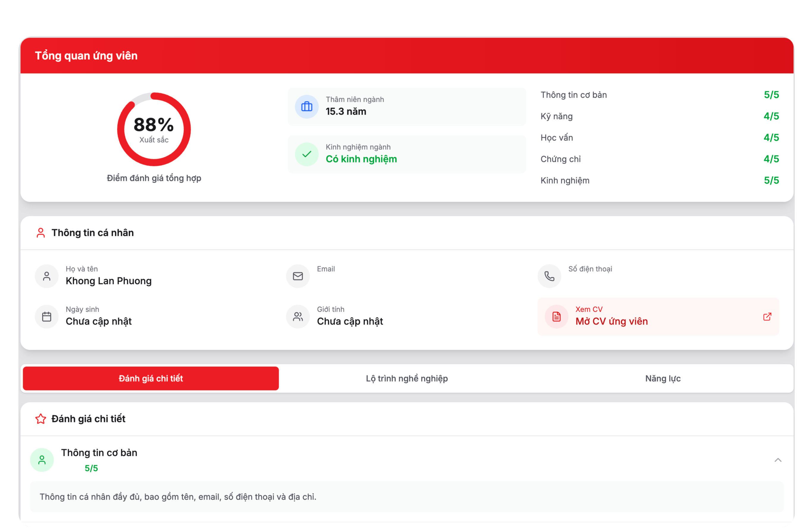
Task: Click the star icon beside Đánh giá chi tiết heading
Action: tap(41, 419)
